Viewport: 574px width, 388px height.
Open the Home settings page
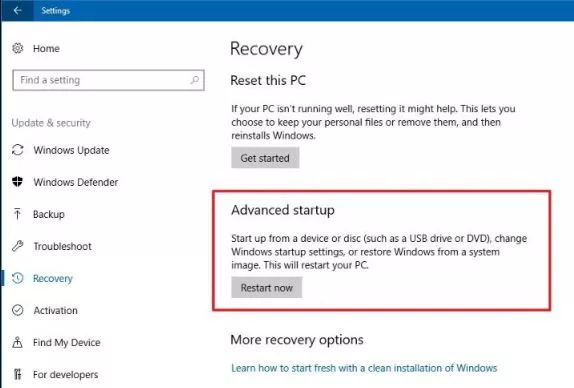click(46, 48)
